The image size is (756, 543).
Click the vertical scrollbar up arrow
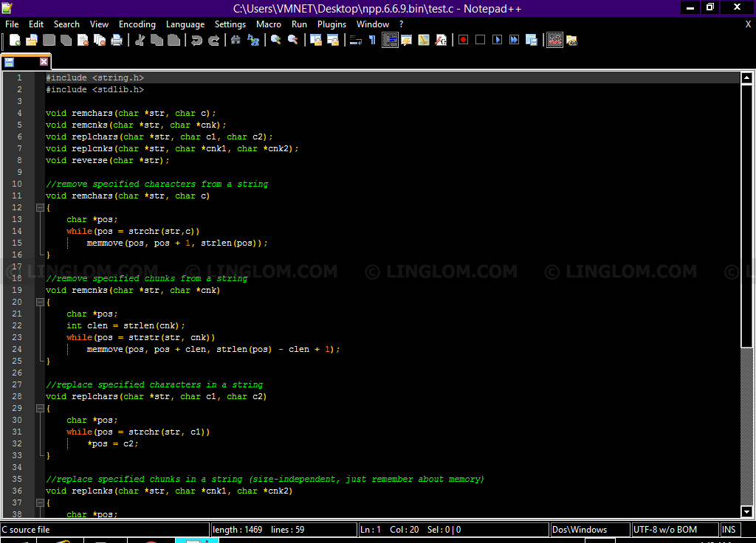click(746, 77)
